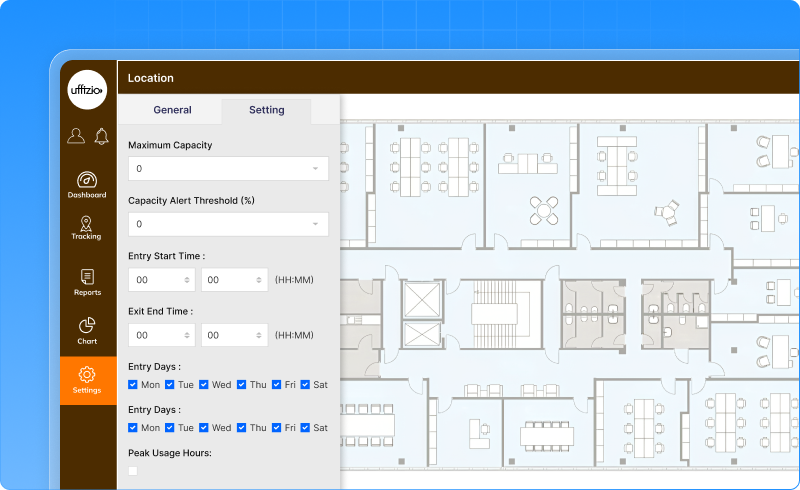Uncheck Wed in first Entry Days row
This screenshot has height=490, width=800.
coord(205,384)
